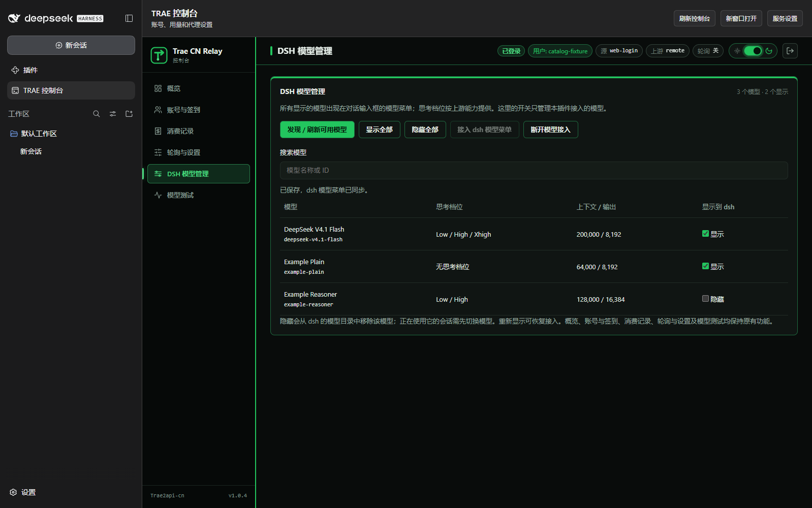Screen dimensions: 812x508
Task: Click Low / High / Xhigh thinking levels
Action: point(463,235)
